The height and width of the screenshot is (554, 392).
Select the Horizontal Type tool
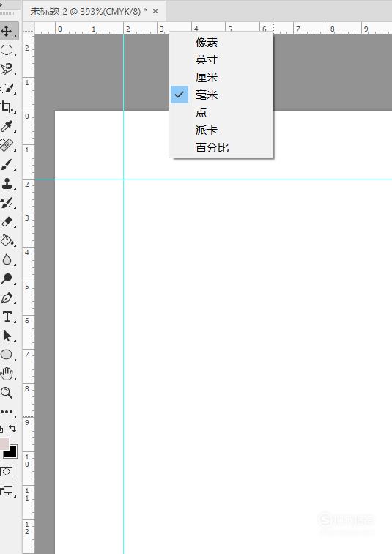click(7, 317)
